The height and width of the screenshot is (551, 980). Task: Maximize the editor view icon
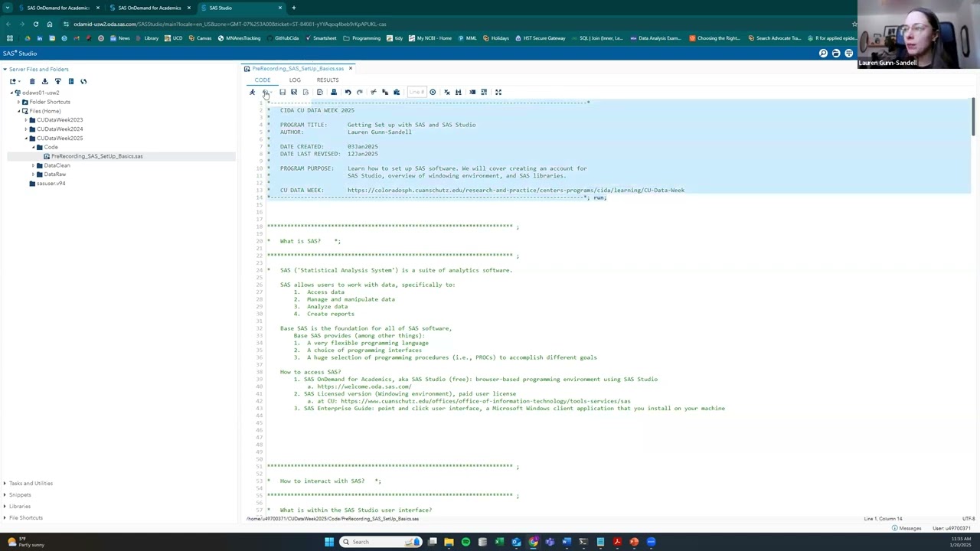498,92
